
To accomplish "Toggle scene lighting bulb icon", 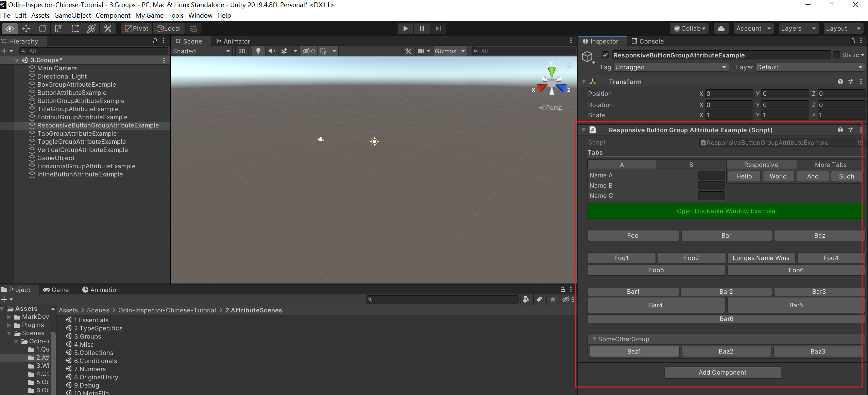I will [x=258, y=51].
